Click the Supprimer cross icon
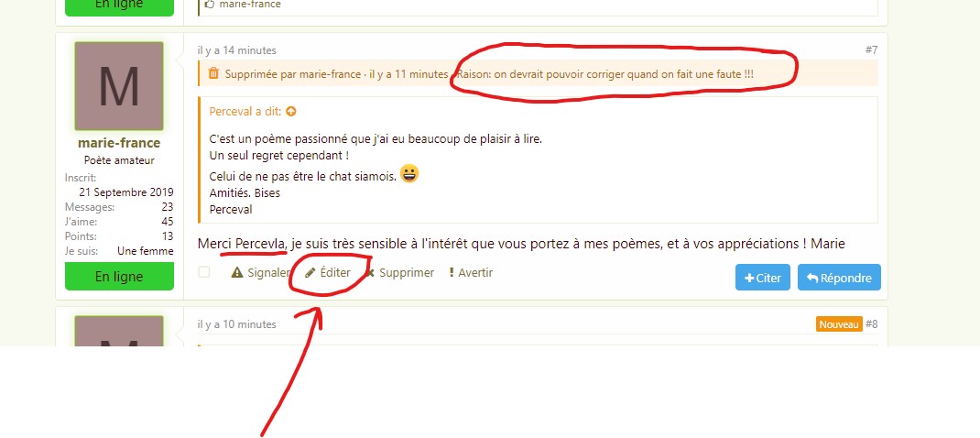Viewport: 980px width, 438px height. pos(370,273)
